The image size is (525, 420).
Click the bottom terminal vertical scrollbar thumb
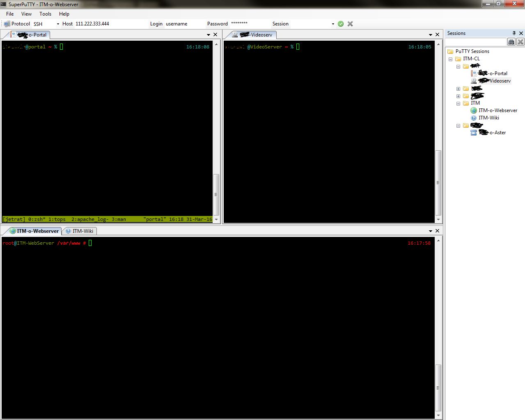pyautogui.click(x=438, y=388)
